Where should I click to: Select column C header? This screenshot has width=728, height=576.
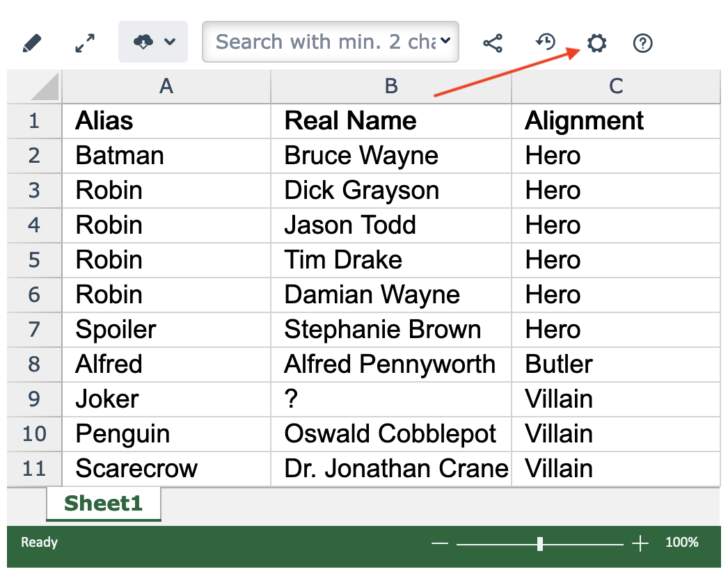616,86
